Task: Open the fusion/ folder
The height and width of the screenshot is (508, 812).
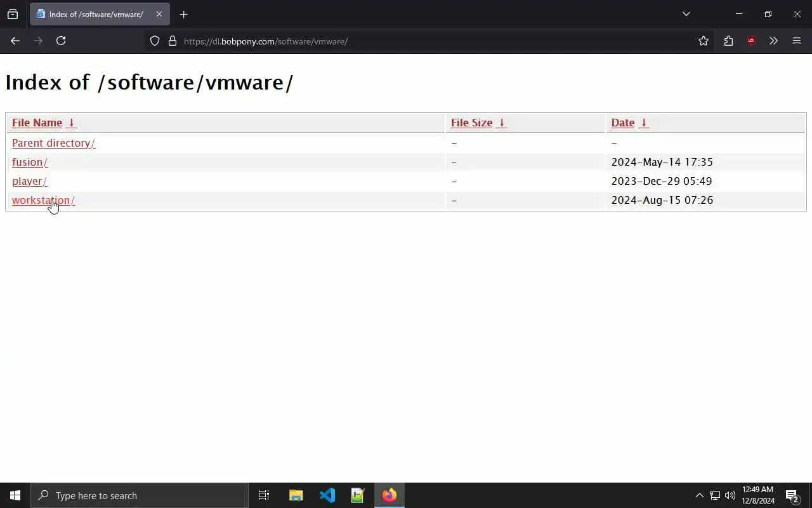Action: (x=30, y=162)
